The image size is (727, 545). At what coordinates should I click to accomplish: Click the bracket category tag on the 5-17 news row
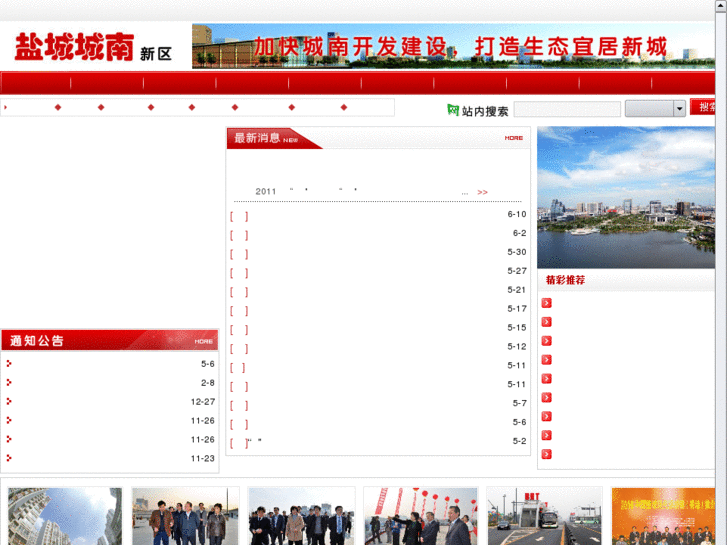239,311
